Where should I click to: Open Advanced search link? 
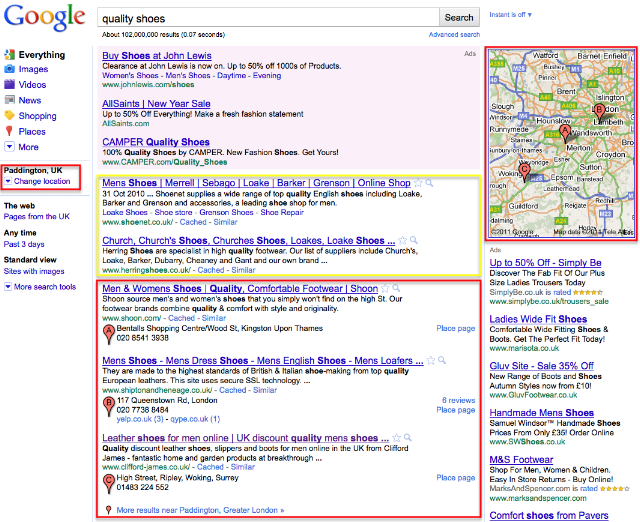click(x=454, y=35)
